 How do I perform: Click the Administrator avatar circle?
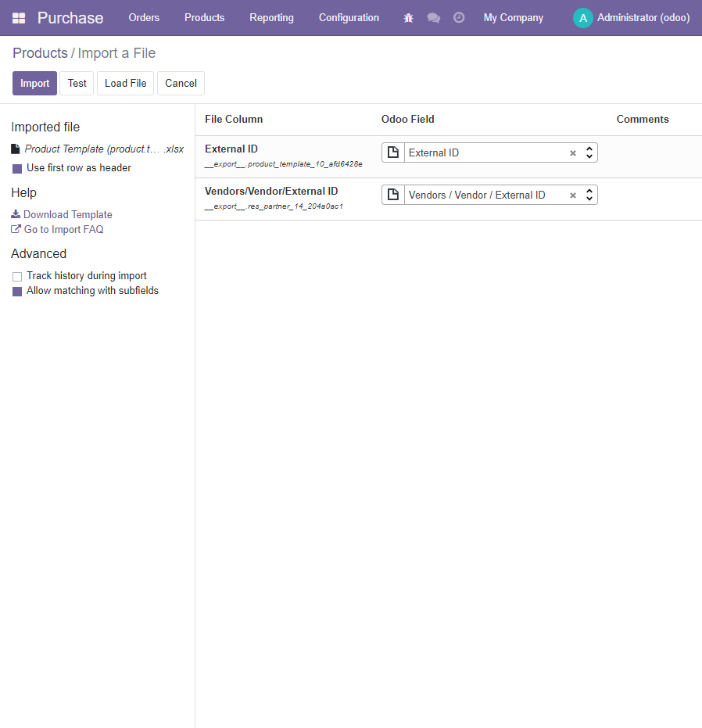click(x=583, y=18)
